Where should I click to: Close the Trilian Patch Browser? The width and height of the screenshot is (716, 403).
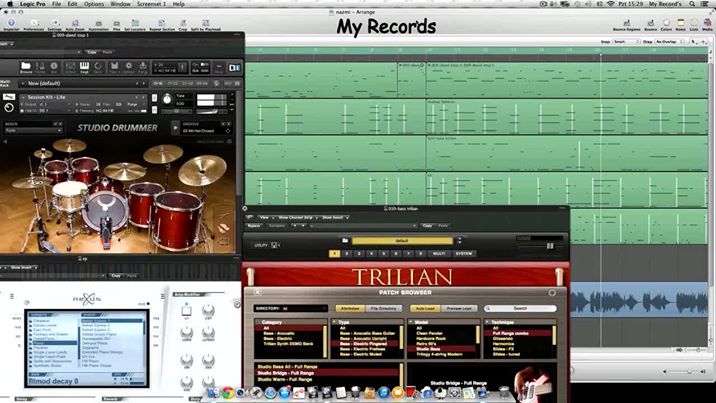coord(258,292)
